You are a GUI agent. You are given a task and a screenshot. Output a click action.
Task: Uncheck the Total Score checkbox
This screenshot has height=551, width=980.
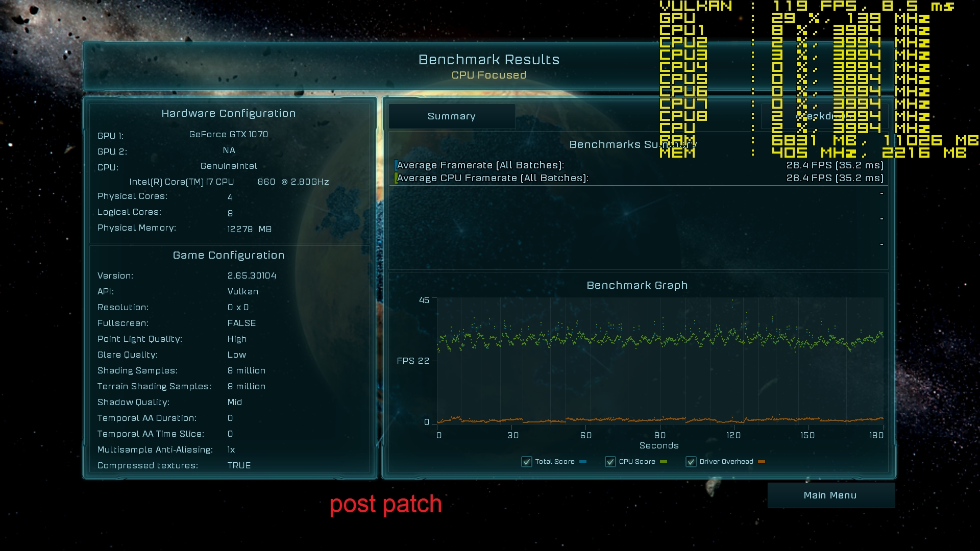526,462
